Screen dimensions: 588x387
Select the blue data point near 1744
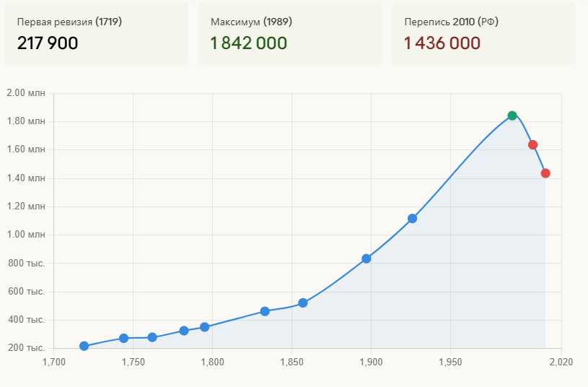[x=124, y=338]
